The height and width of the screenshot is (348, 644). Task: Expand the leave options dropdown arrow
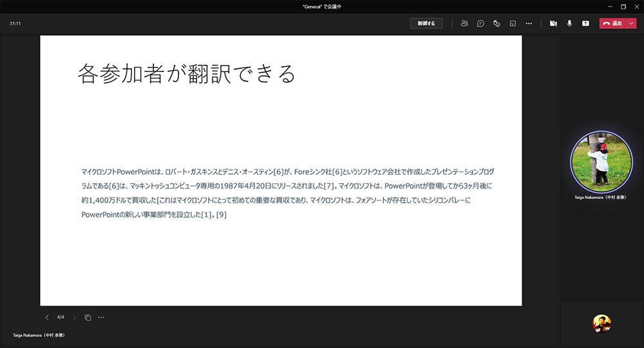coord(631,23)
